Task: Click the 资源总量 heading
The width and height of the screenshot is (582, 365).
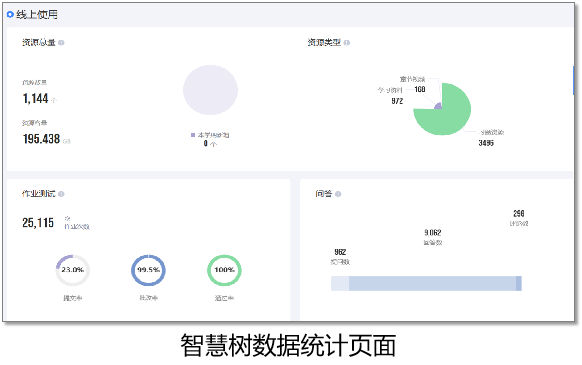Action: [x=39, y=43]
